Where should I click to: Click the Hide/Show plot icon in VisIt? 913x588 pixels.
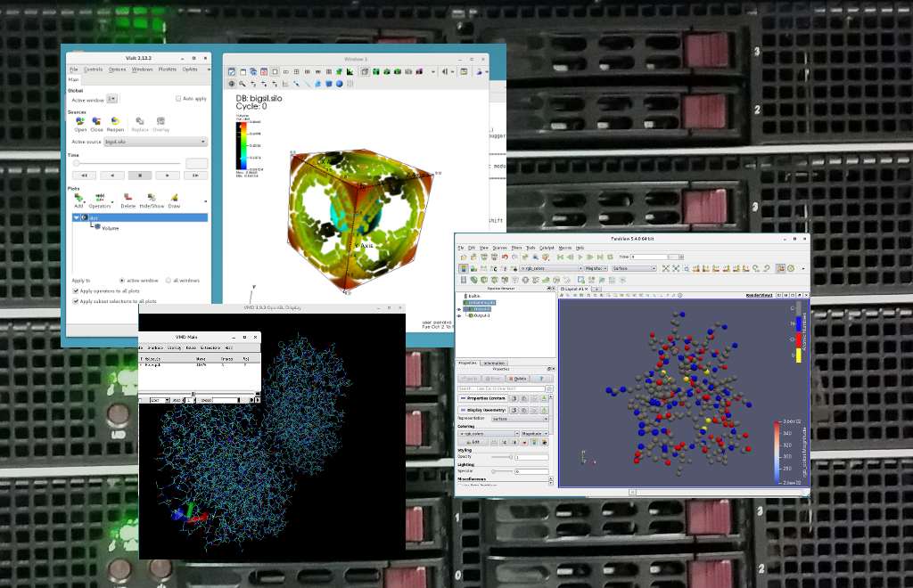click(x=152, y=198)
